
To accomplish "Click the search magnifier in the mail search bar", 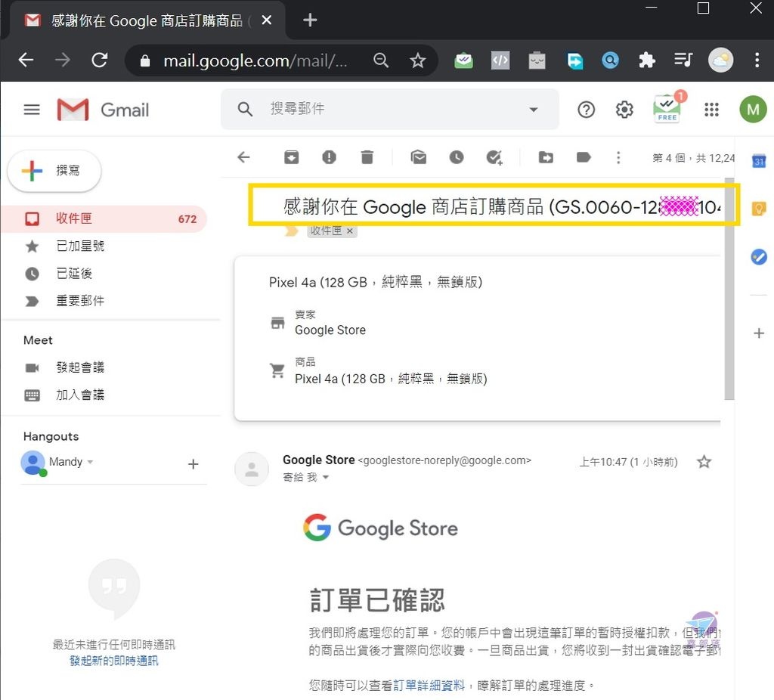I will click(x=245, y=109).
